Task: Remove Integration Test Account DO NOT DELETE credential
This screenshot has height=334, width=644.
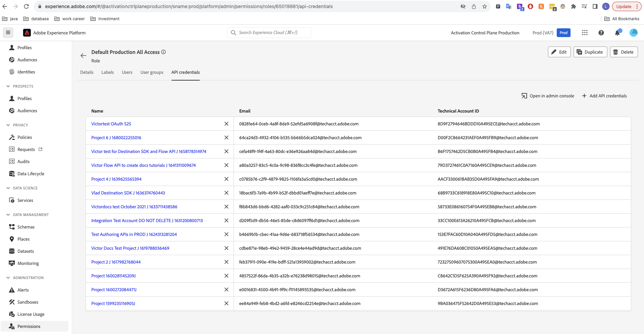Action: click(x=226, y=220)
